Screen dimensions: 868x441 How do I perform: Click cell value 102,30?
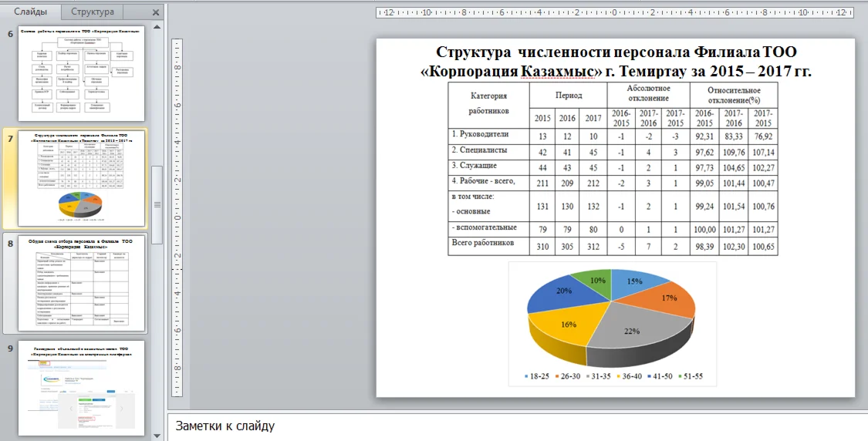(x=734, y=247)
